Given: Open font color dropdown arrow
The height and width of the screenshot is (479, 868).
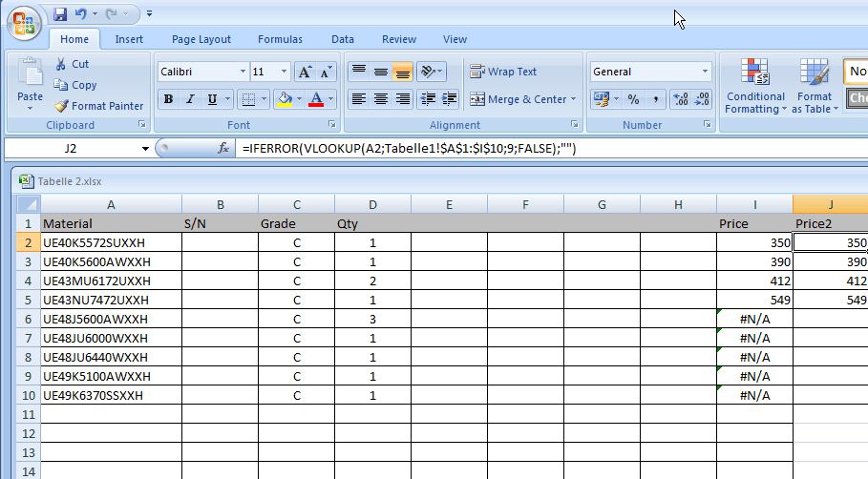Looking at the screenshot, I should point(331,99).
